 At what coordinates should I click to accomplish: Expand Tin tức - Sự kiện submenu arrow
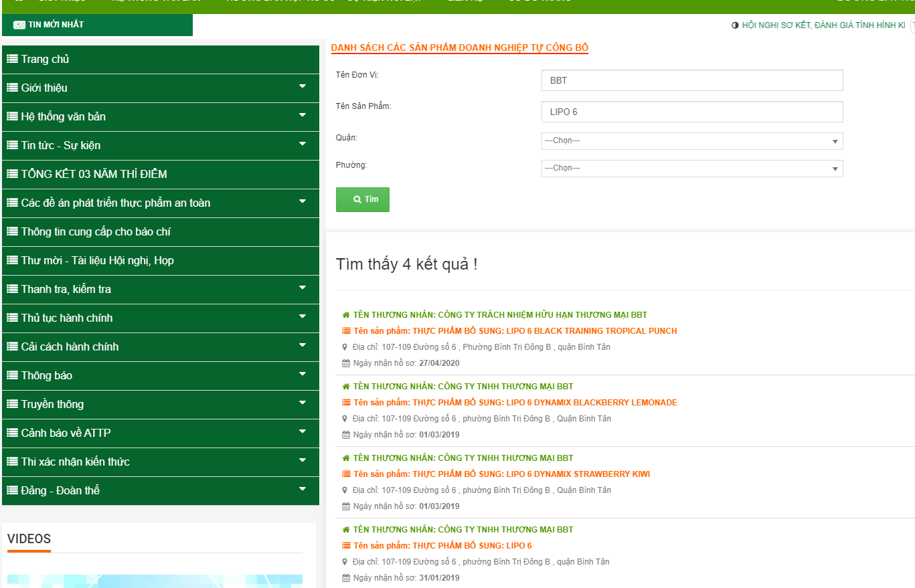pyautogui.click(x=303, y=144)
